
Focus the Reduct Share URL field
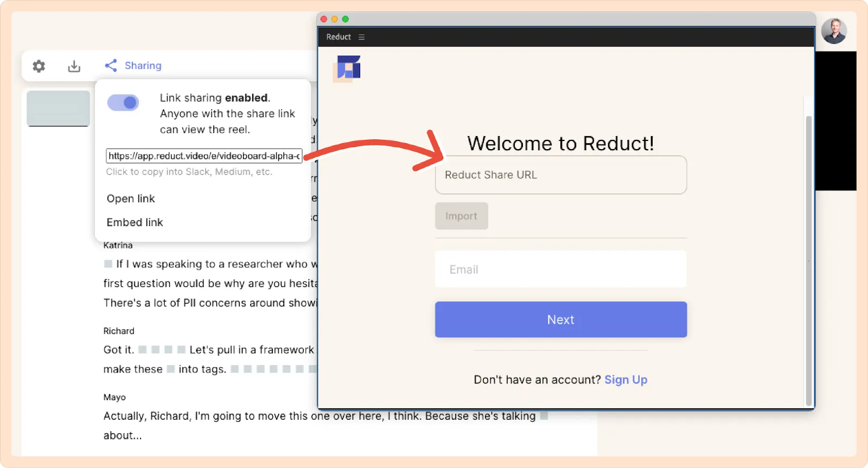point(561,175)
